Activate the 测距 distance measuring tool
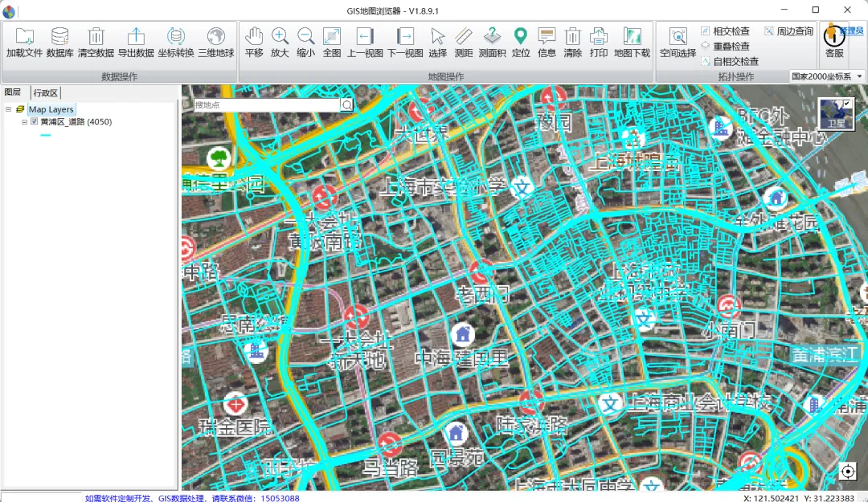The image size is (868, 502). pos(464,37)
